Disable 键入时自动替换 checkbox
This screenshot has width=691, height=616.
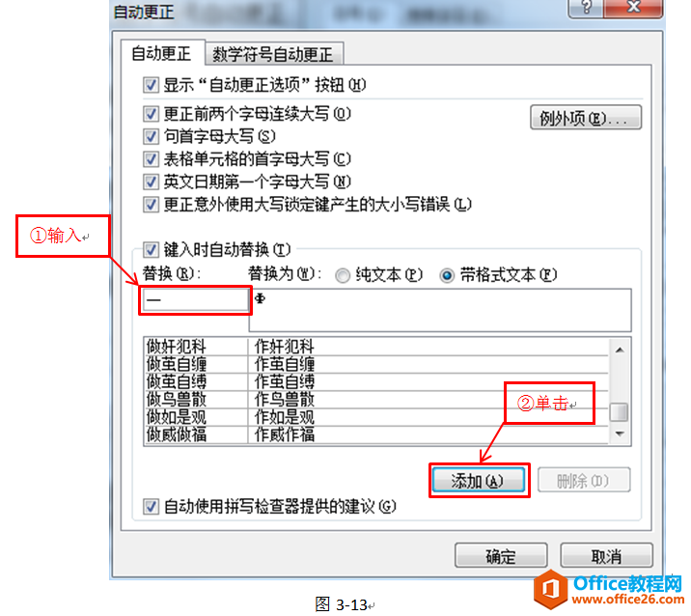tap(151, 250)
